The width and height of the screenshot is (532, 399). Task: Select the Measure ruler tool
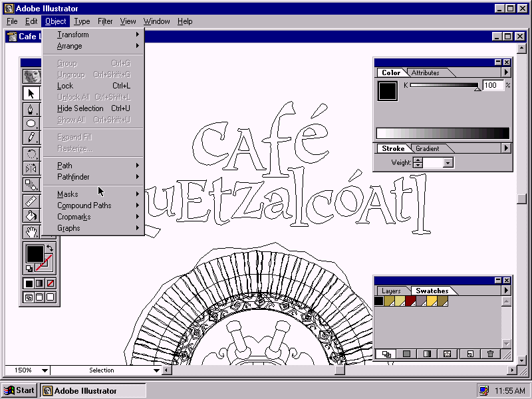pyautogui.click(x=31, y=201)
